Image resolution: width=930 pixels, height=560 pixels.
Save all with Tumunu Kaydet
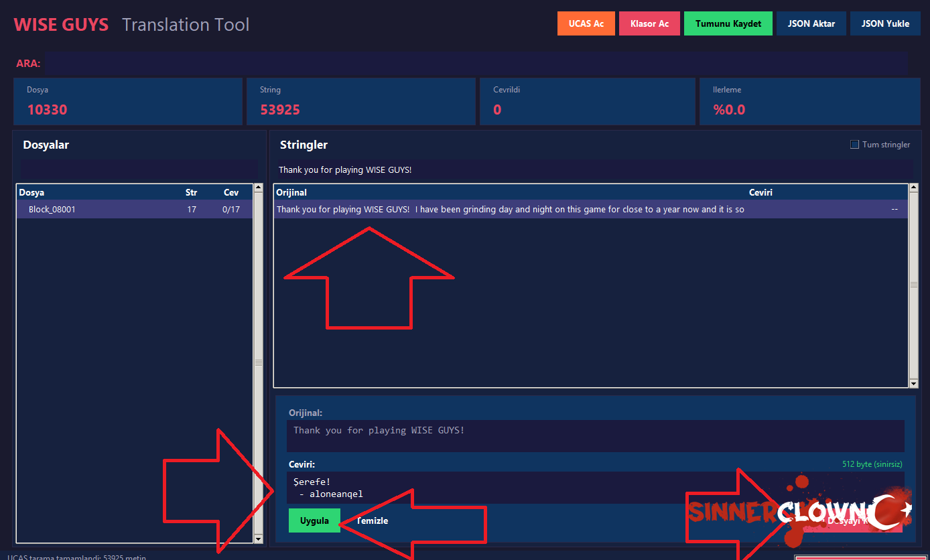point(728,23)
